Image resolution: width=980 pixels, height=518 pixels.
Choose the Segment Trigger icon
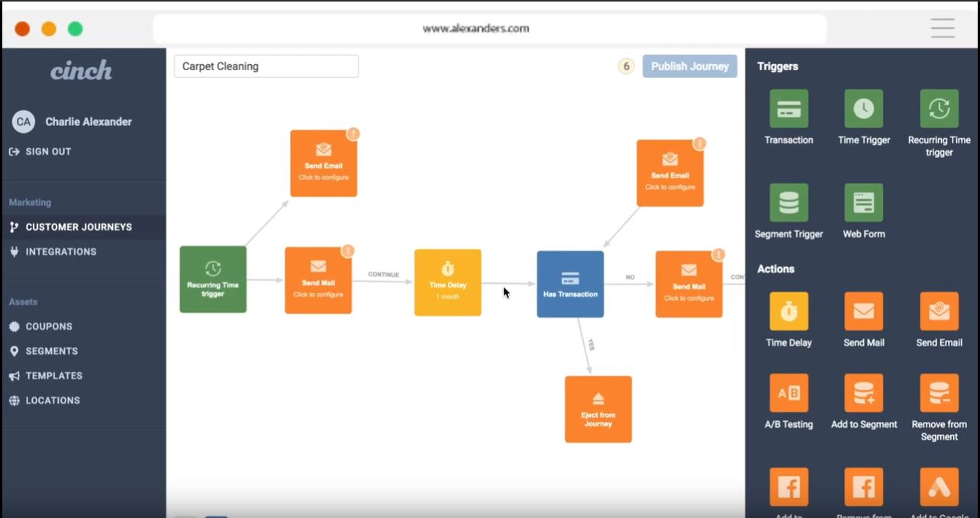pos(788,202)
